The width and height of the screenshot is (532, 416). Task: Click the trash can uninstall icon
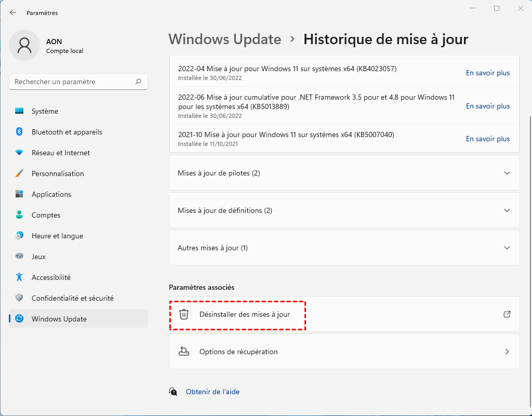point(184,314)
